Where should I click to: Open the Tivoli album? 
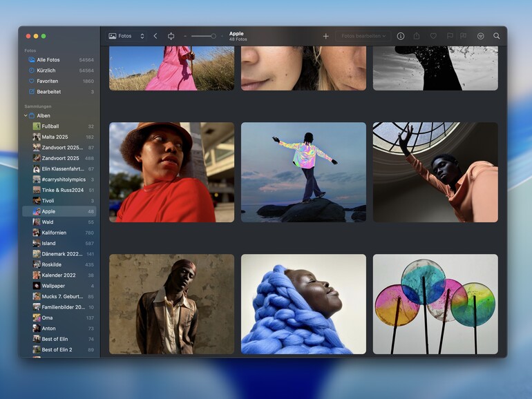pyautogui.click(x=59, y=201)
